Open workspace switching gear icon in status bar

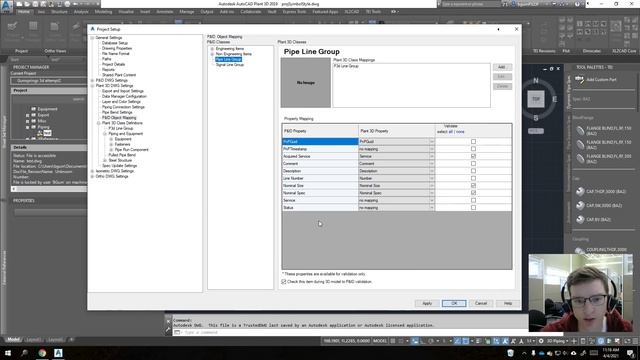coord(541,341)
